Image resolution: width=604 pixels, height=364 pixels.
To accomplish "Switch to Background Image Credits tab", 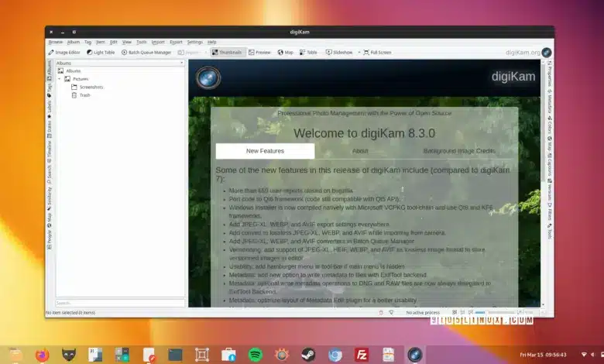I will [x=459, y=151].
